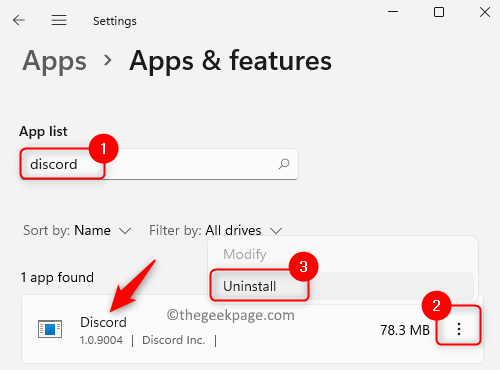
Task: Navigate to Apps breadcrumb
Action: (55, 61)
